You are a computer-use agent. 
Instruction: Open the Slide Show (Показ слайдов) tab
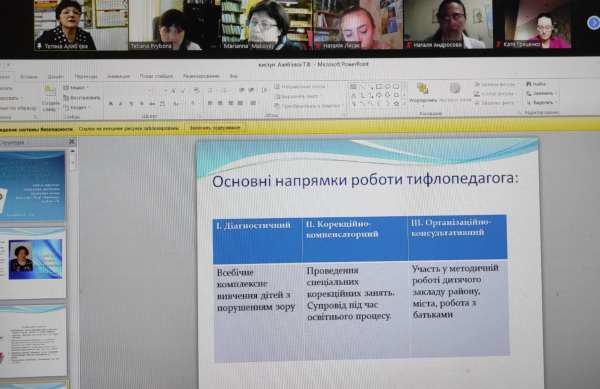(x=156, y=76)
